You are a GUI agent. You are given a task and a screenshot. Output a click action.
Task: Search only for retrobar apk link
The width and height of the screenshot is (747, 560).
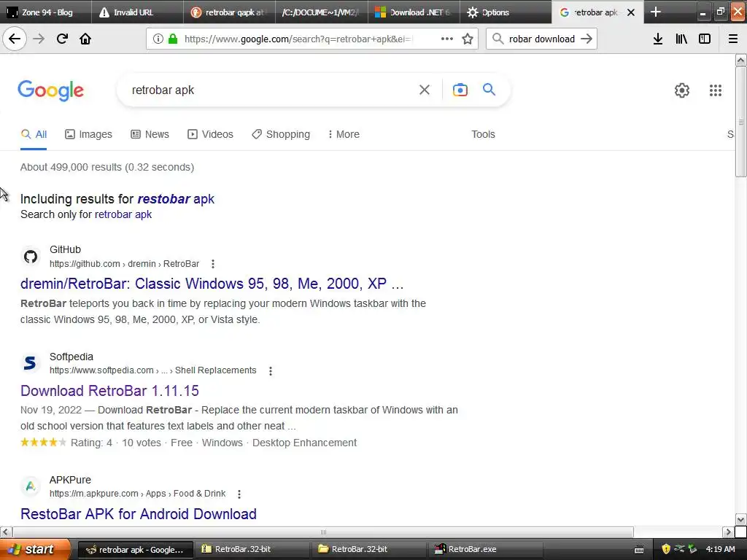(x=123, y=214)
